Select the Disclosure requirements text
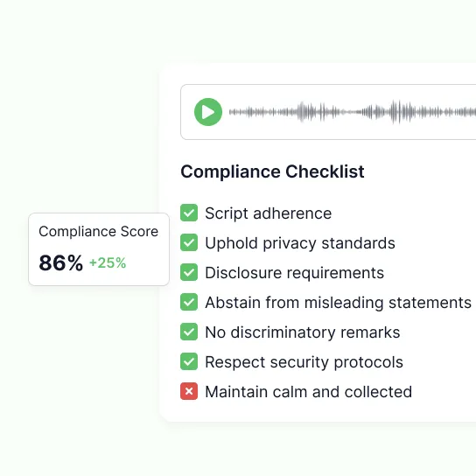This screenshot has width=476, height=476. coord(295,273)
